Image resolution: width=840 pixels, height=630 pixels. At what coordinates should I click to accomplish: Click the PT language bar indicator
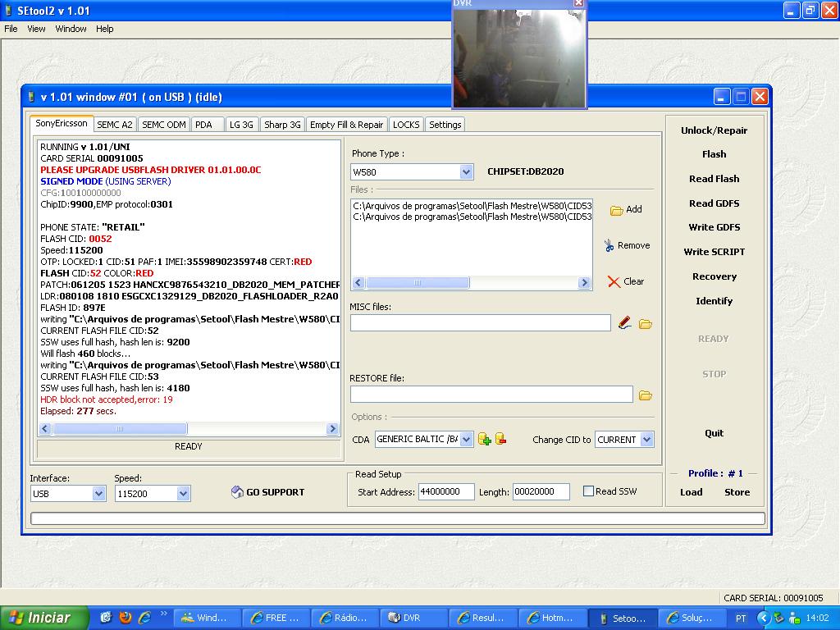pyautogui.click(x=741, y=619)
